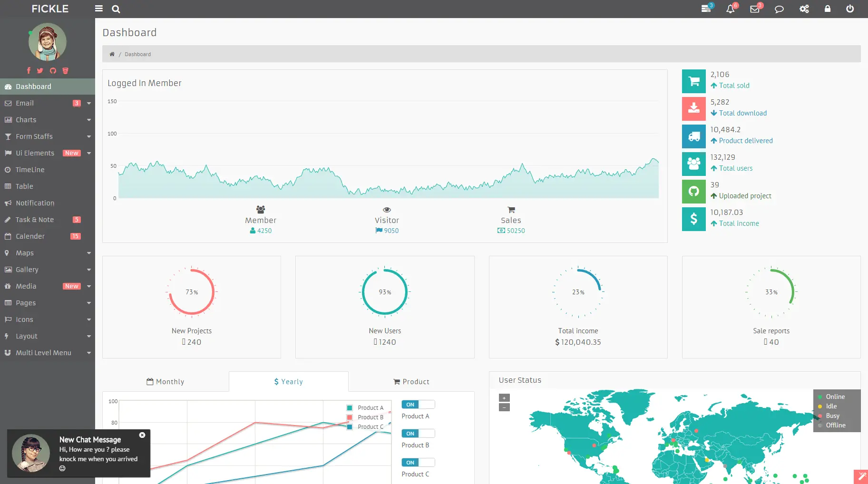868x484 pixels.
Task: Click the New Projects 73% progress ring
Action: (x=192, y=292)
